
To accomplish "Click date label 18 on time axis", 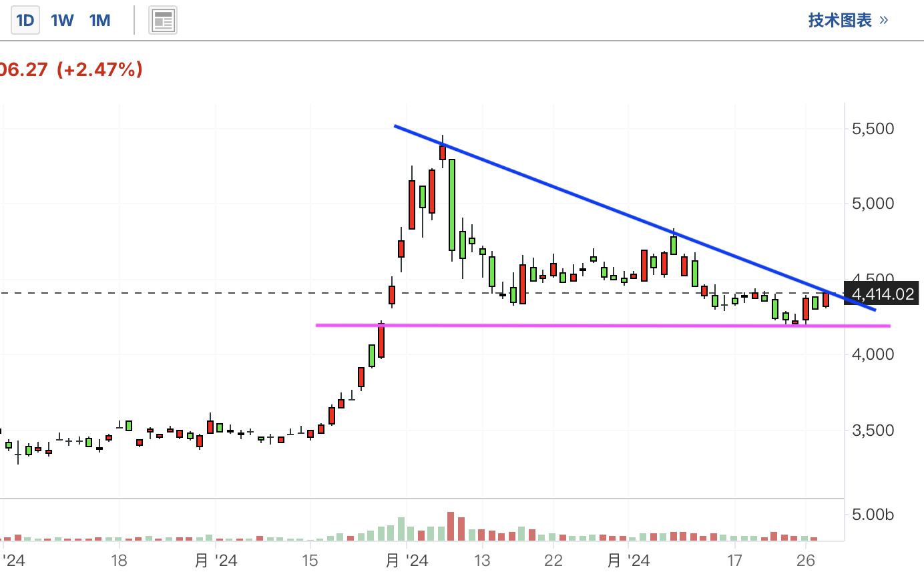I will (119, 560).
